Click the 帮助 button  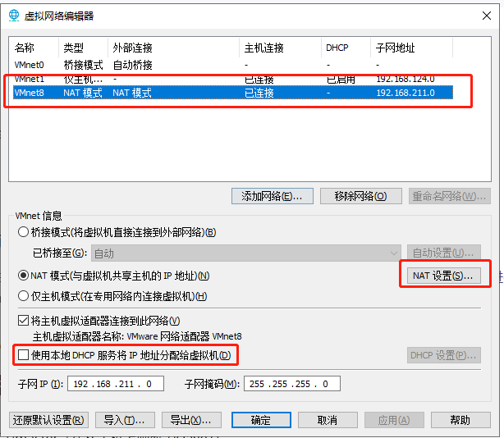[x=460, y=420]
